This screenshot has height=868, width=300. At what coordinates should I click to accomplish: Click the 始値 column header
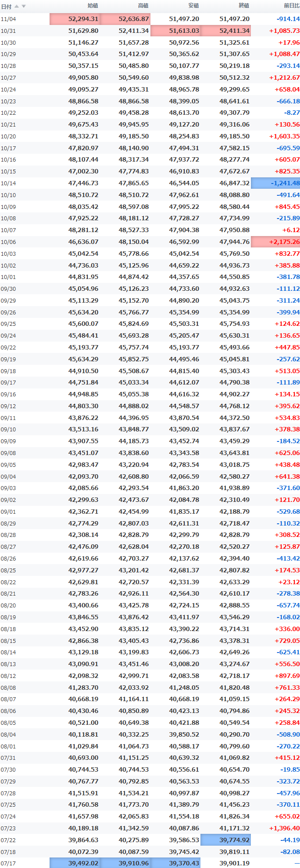coord(93,6)
